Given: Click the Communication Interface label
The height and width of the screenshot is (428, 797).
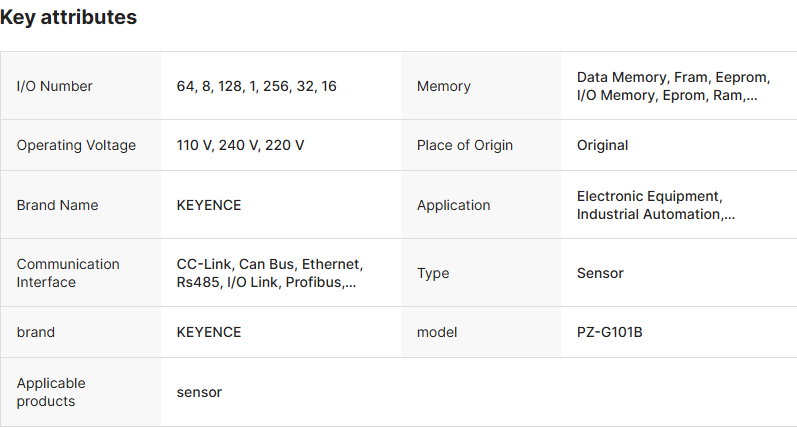Looking at the screenshot, I should click(68, 273).
